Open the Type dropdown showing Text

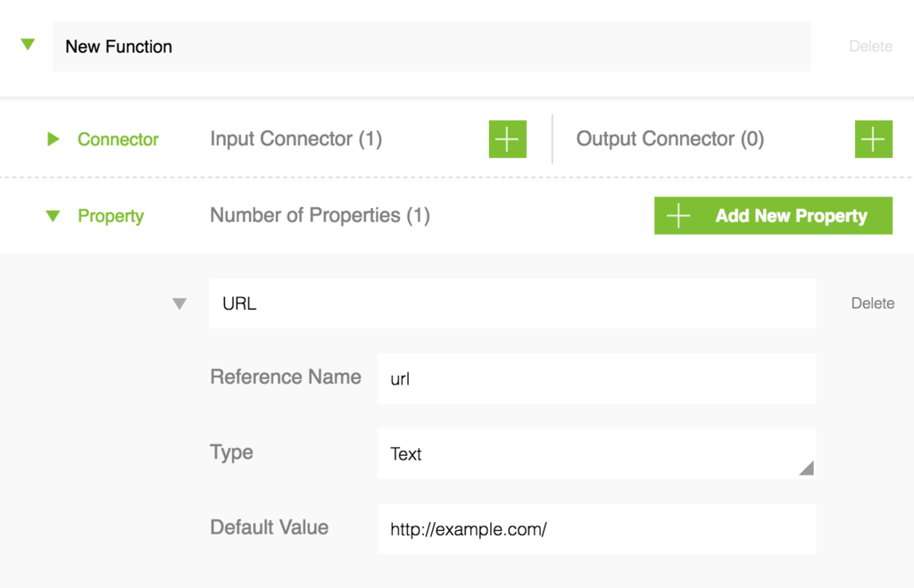coord(595,454)
